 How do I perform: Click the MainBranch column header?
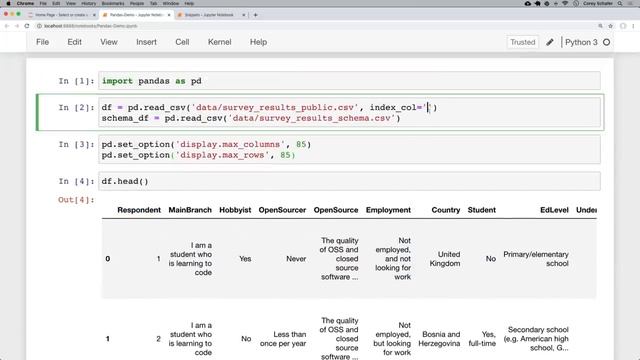point(190,210)
